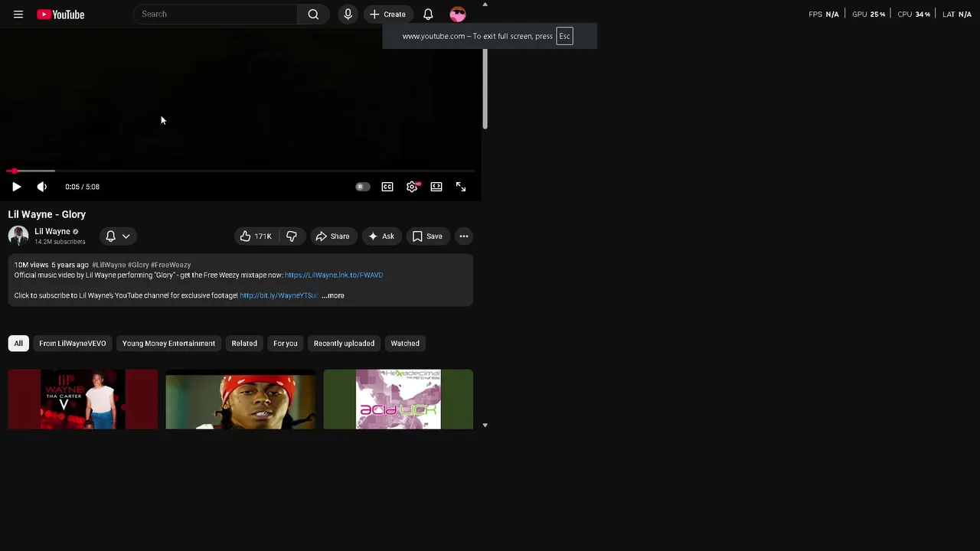Open the Lil Wayne channel name

(52, 231)
